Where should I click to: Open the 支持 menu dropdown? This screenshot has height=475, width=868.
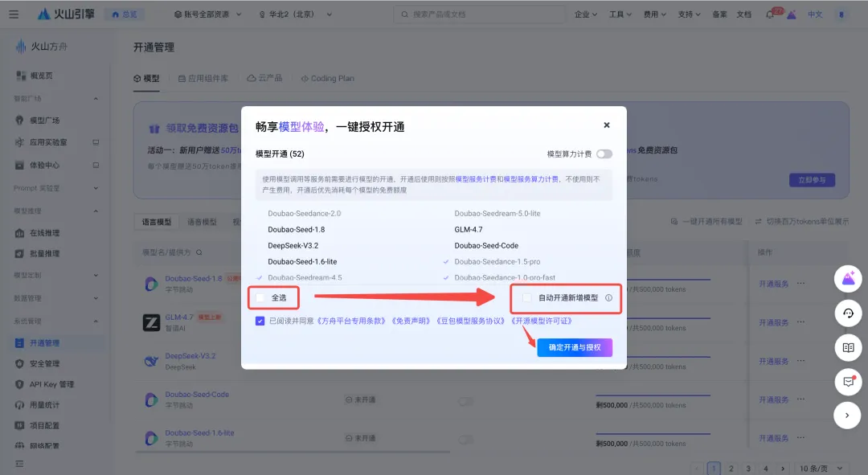[x=690, y=14]
